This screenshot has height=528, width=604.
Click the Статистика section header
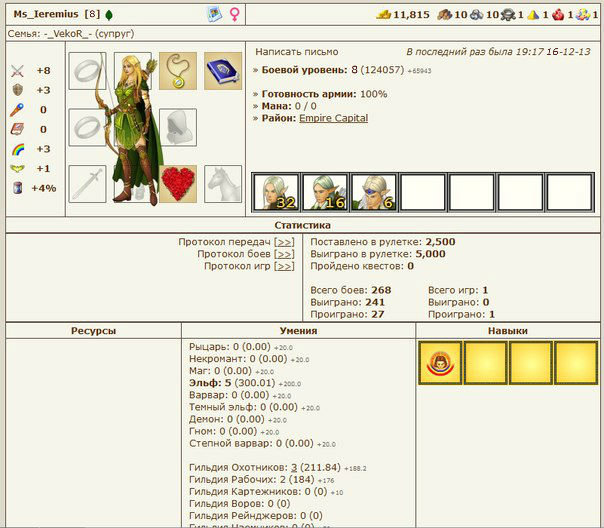tap(302, 225)
